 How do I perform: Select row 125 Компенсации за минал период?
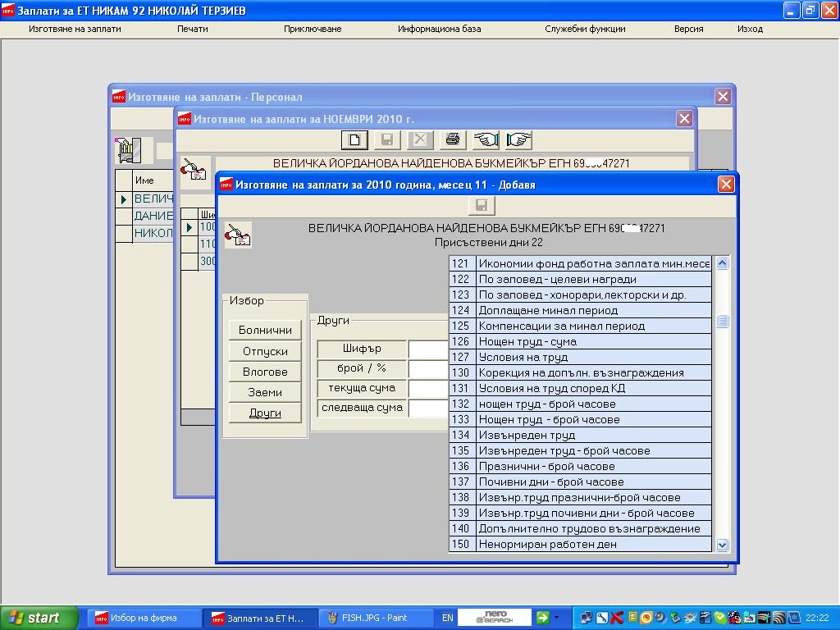[x=580, y=326]
